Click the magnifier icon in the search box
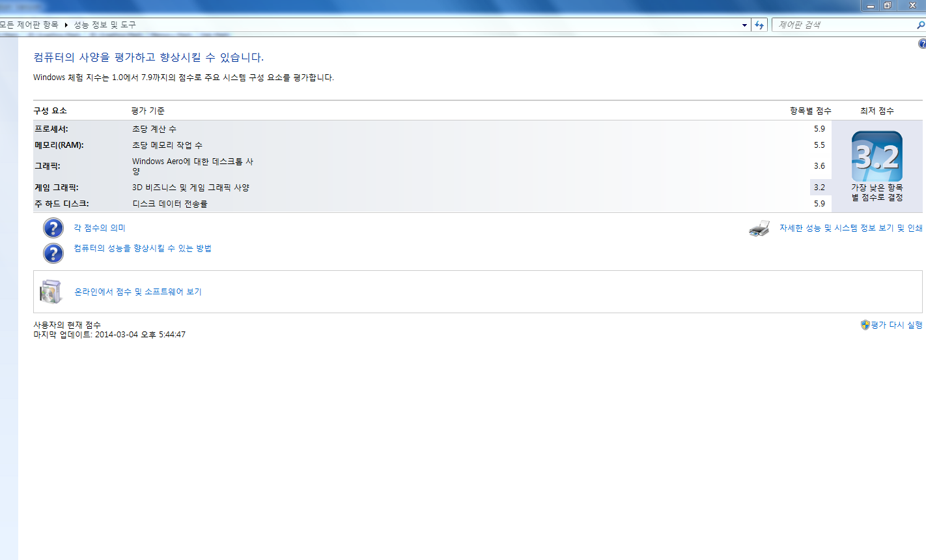 [x=920, y=25]
